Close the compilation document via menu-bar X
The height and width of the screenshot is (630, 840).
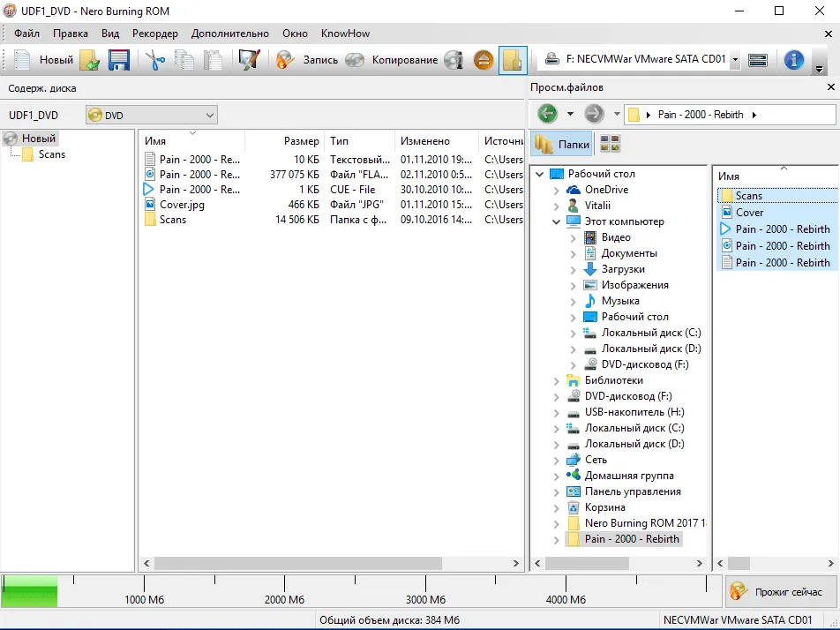[x=829, y=34]
